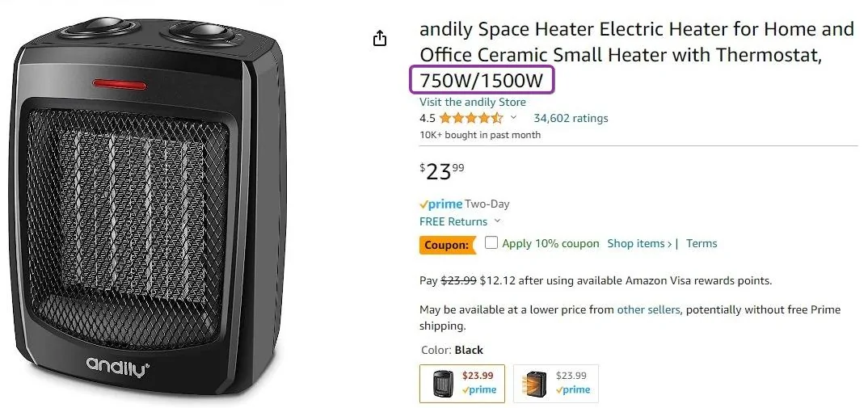Click the FREE Returns text link

click(453, 221)
